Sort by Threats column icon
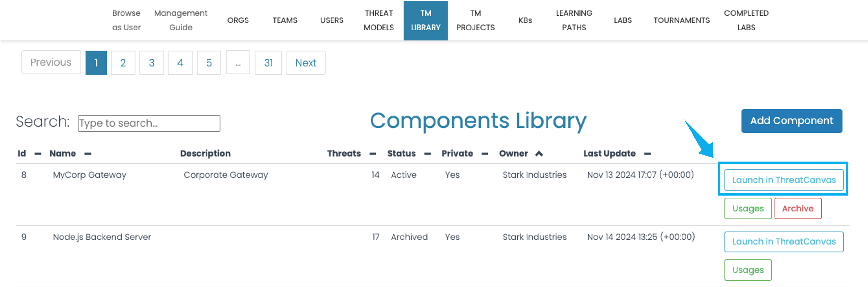Viewport: 868px width, 287px height. tap(372, 154)
